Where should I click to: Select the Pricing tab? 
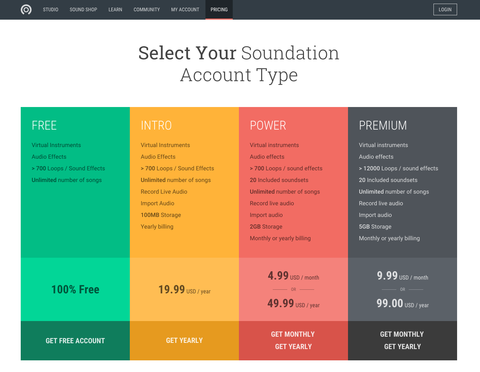(219, 10)
